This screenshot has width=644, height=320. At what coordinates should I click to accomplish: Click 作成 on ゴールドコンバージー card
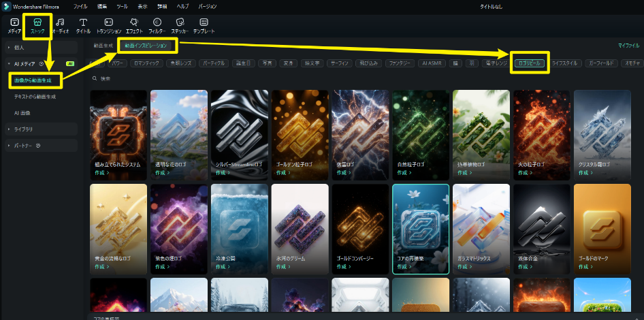point(344,267)
